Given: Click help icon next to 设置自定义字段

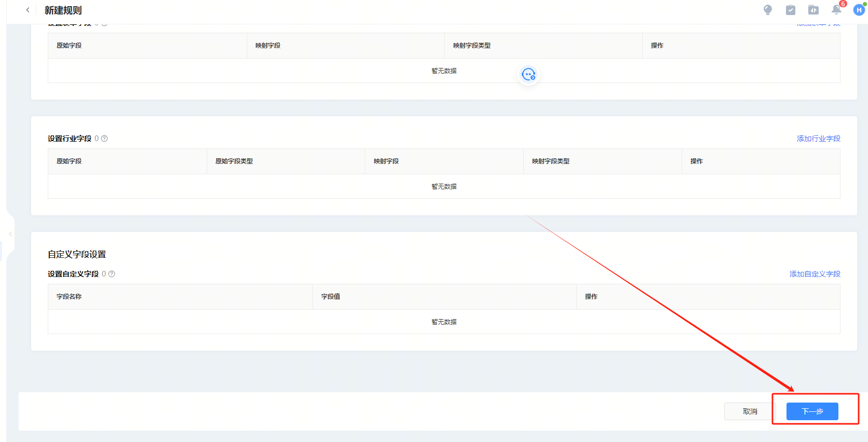Looking at the screenshot, I should click(x=112, y=274).
